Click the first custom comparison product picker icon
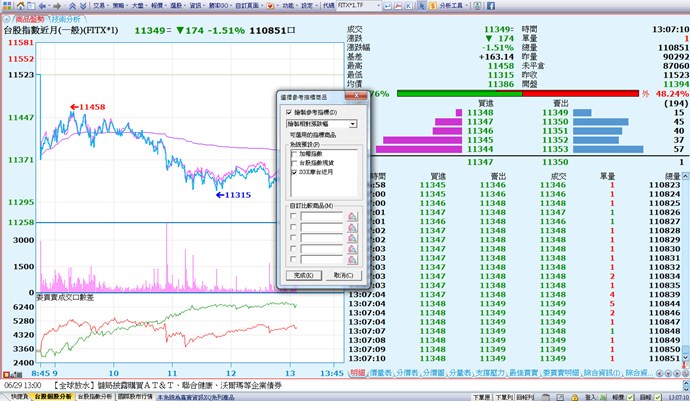This screenshot has height=401, width=690. point(352,214)
